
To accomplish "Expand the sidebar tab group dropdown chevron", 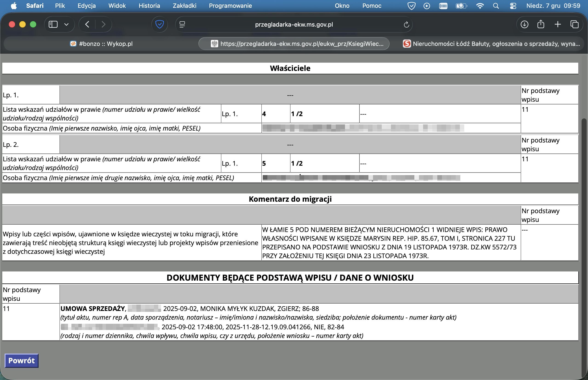I will pyautogui.click(x=66, y=24).
